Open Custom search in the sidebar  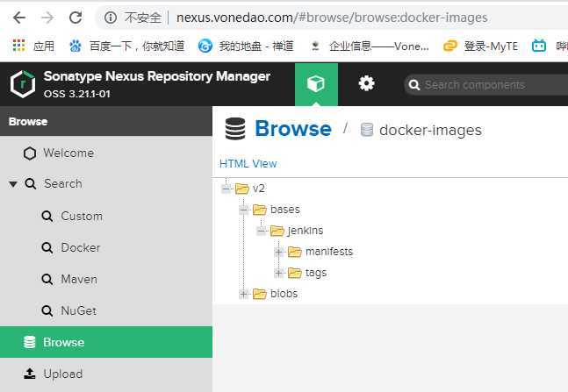[73, 216]
